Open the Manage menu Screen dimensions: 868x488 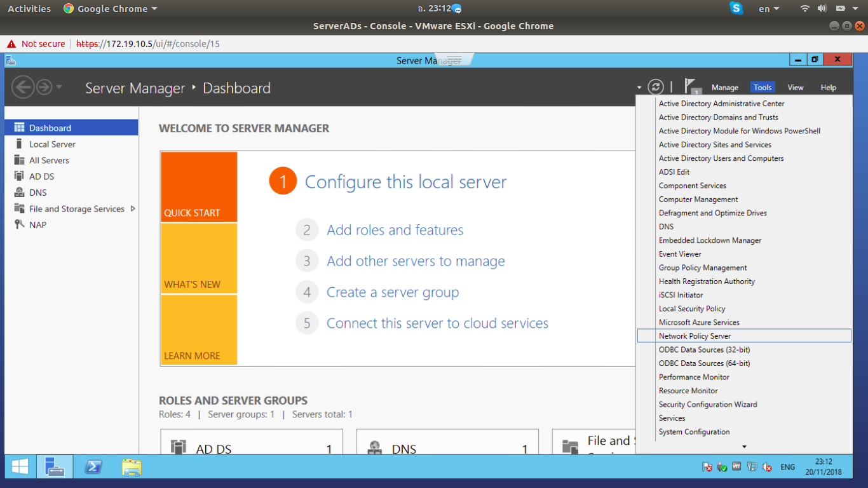pyautogui.click(x=725, y=88)
